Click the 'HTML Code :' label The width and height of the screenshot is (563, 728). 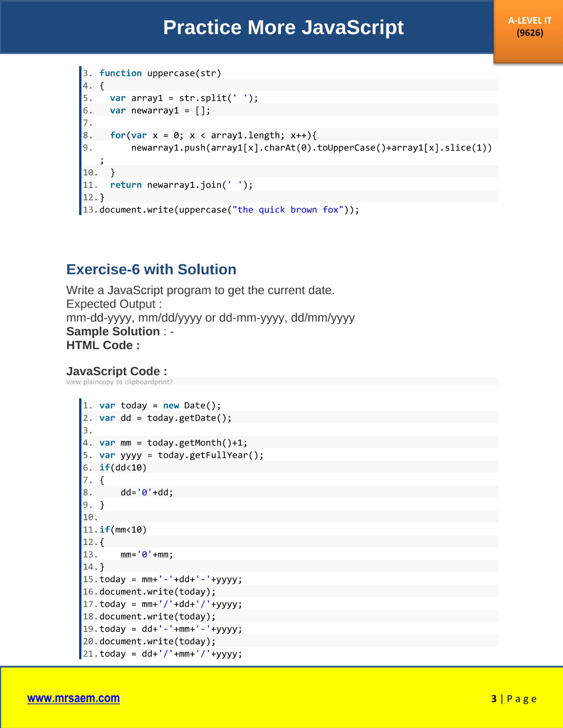pos(103,346)
